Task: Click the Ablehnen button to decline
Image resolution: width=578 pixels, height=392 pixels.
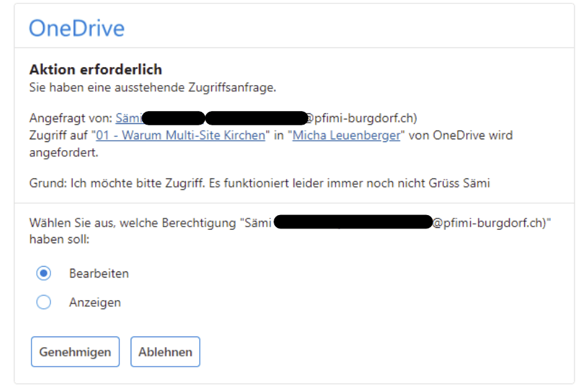Action: 165,352
